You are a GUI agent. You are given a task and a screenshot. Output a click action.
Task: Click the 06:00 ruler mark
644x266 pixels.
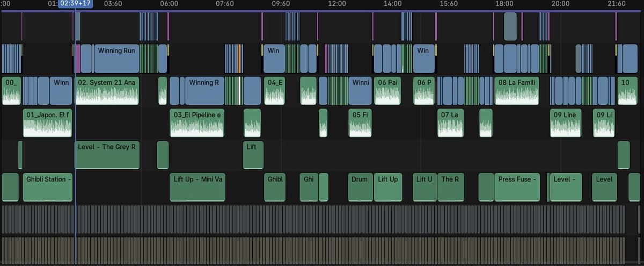point(169,4)
